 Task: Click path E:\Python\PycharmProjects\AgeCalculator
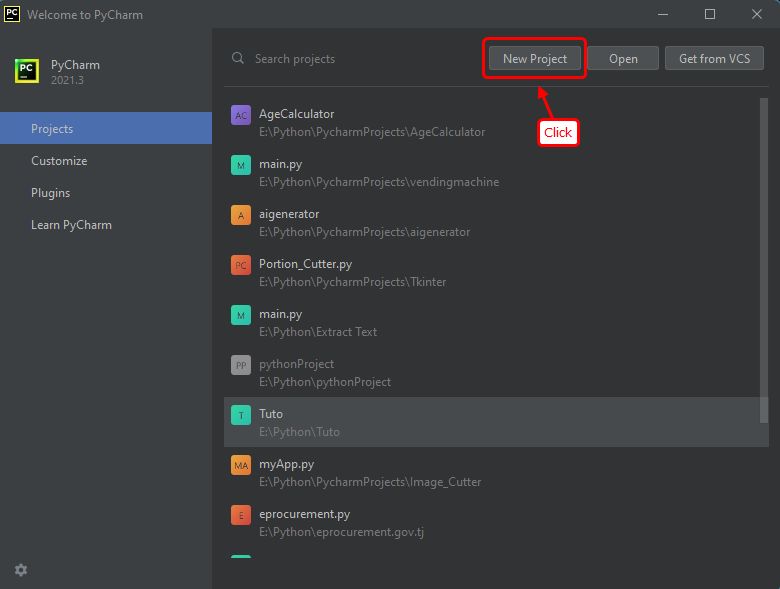point(372,132)
